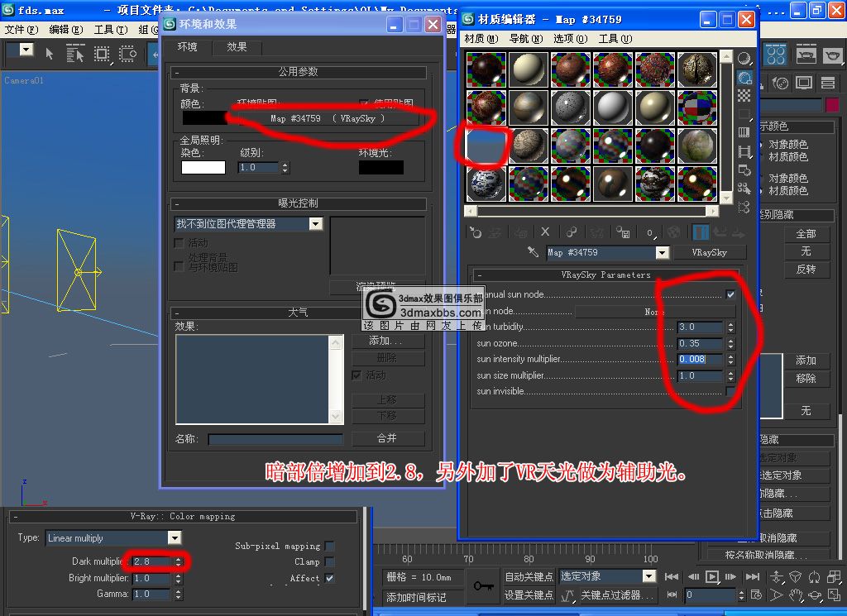Image resolution: width=847 pixels, height=616 pixels.
Task: Click the VRaySky map type button
Action: coord(709,252)
